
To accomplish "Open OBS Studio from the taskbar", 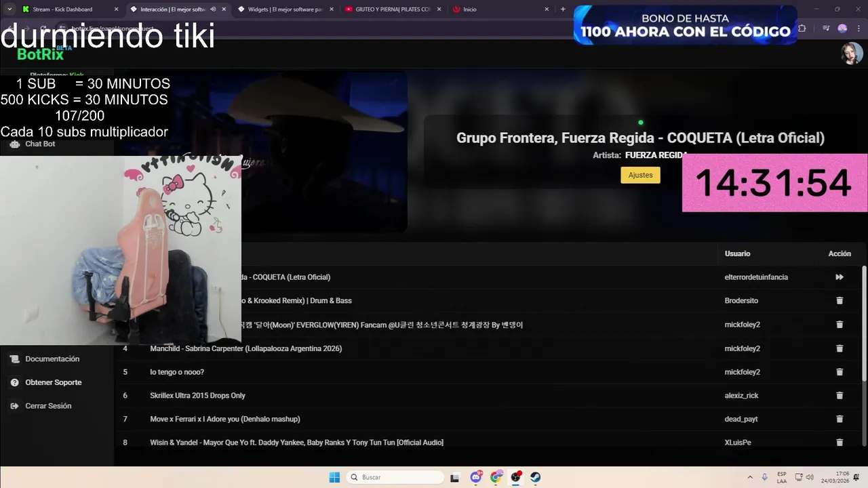I will [x=516, y=477].
